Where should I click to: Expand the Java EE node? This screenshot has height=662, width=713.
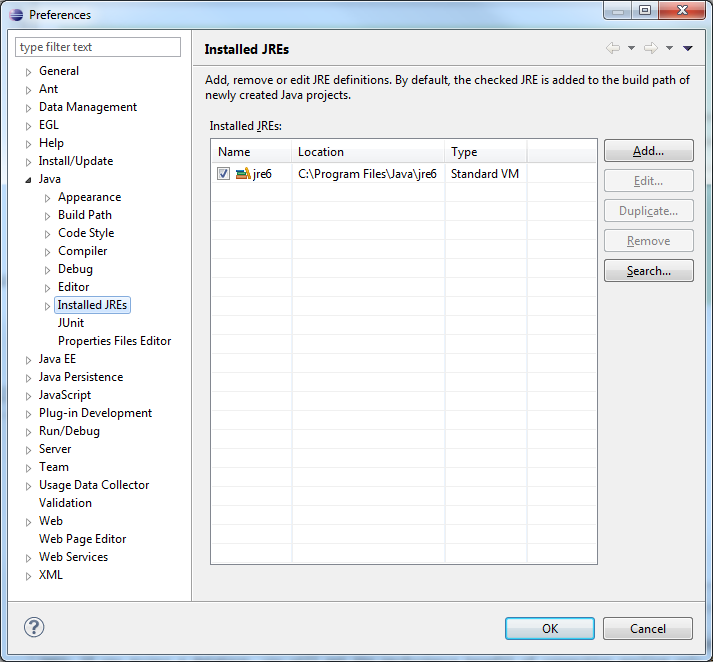pos(28,360)
